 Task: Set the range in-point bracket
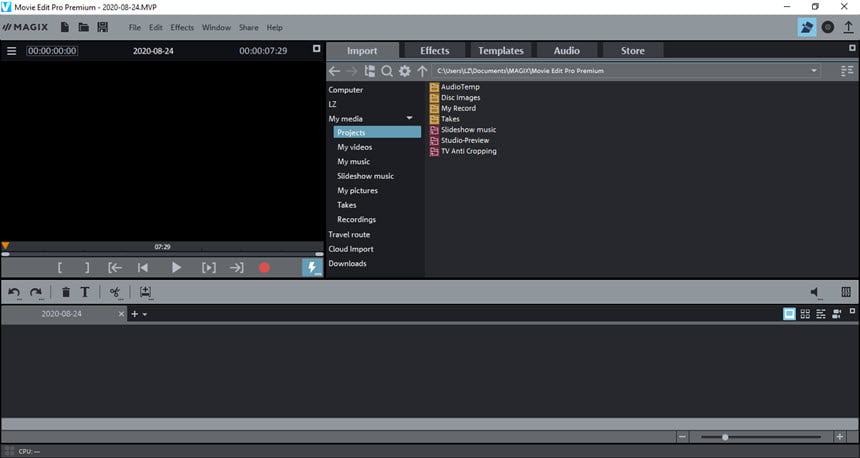(60, 268)
